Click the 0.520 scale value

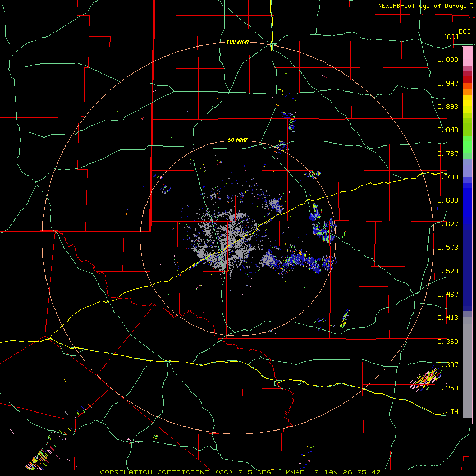tap(448, 271)
